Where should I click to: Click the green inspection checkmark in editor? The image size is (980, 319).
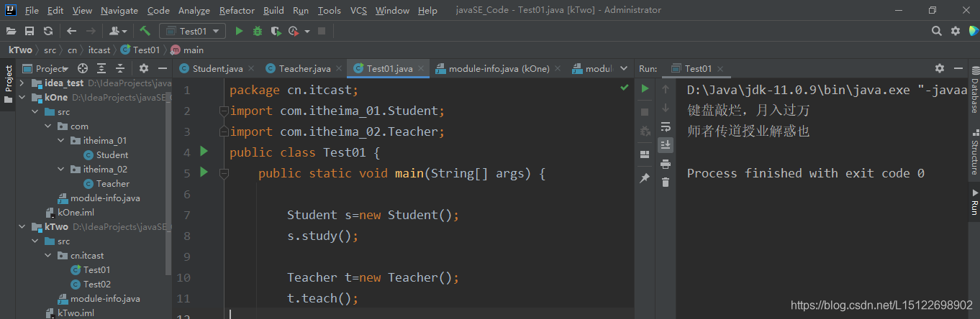[625, 88]
